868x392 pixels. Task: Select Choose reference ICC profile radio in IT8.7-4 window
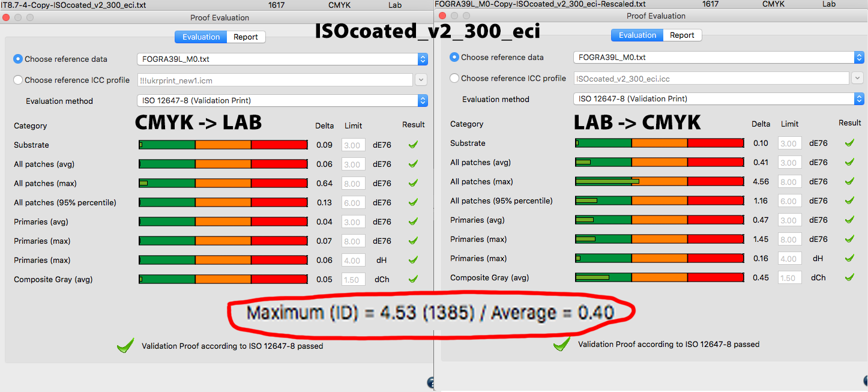point(18,80)
